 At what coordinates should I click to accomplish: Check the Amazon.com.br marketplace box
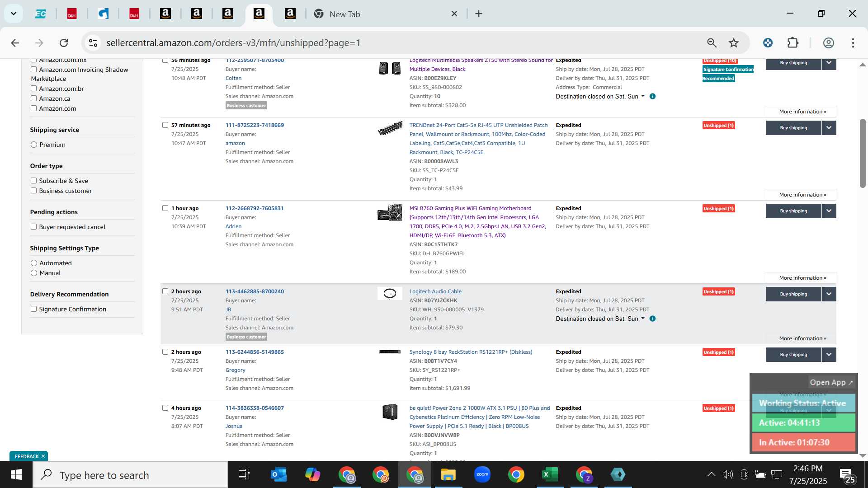click(x=33, y=89)
